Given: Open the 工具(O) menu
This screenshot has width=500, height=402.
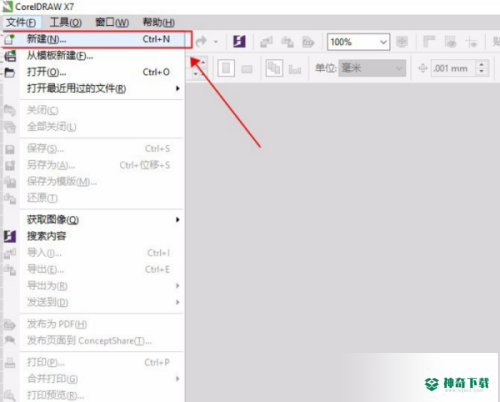Looking at the screenshot, I should [65, 22].
